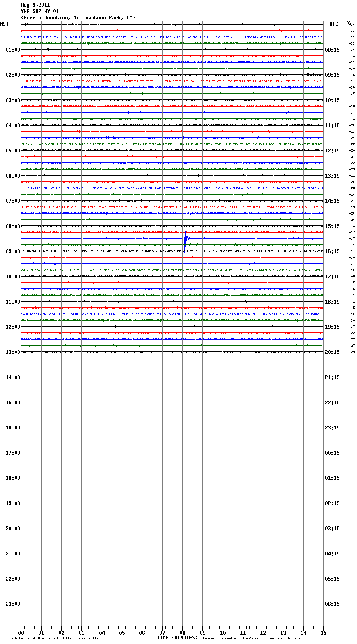The image size is (357, 644).
Task: Click minute tick label 12 on bottom axis
Action: (263, 633)
